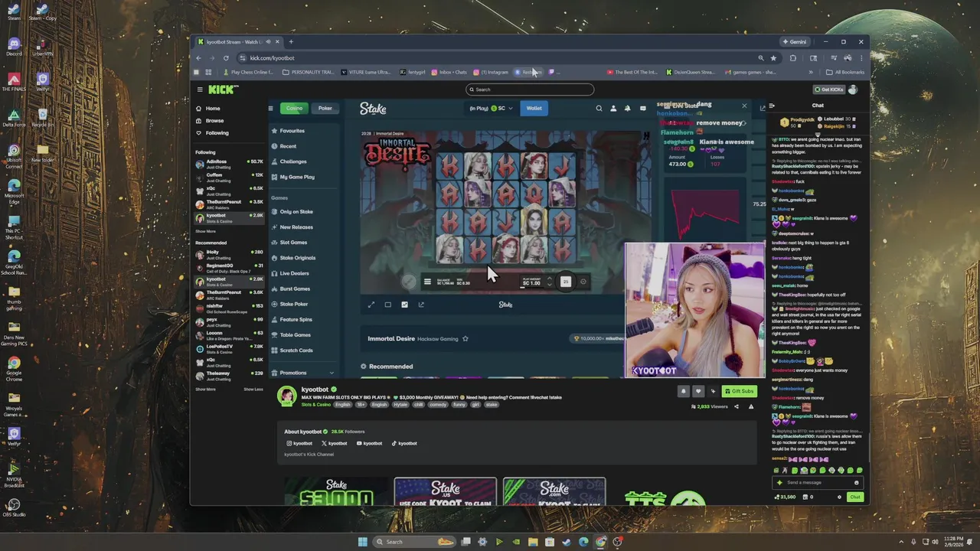Share the stream using the share icon
Screen dimensions: 980x551
click(737, 406)
